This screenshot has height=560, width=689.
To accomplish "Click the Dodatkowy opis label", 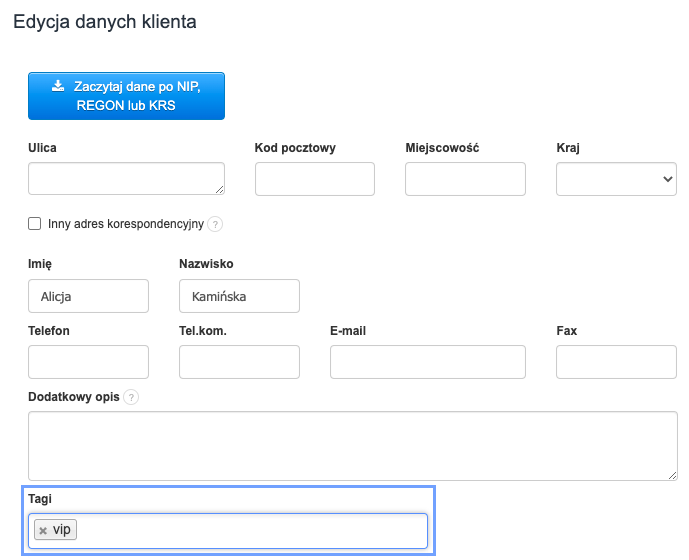I will coord(74,397).
